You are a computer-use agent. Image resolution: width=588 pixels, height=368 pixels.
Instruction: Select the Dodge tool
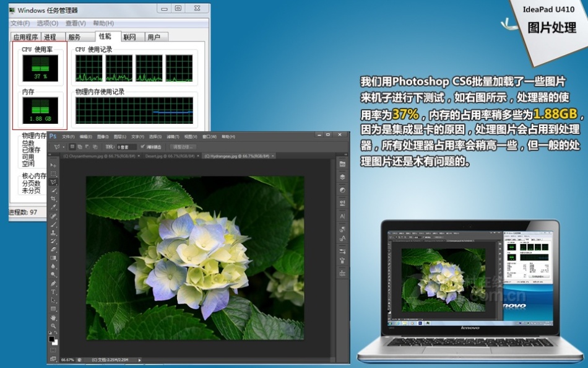point(53,274)
